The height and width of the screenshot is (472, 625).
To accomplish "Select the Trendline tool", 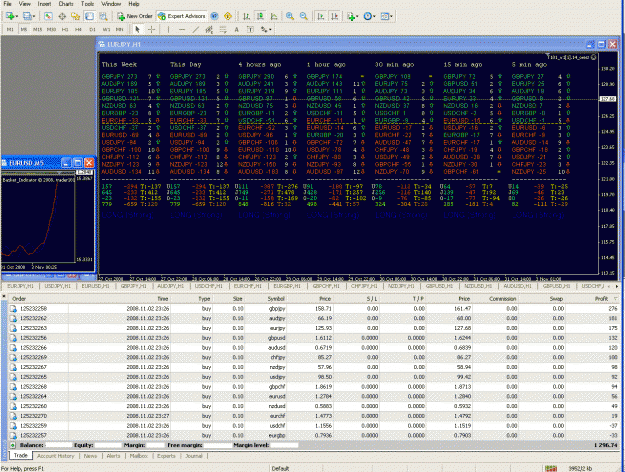I will pos(196,29).
